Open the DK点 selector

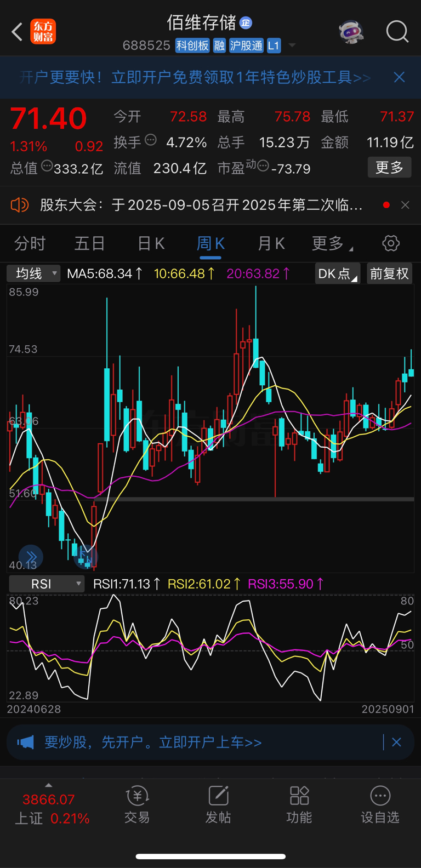(x=338, y=273)
